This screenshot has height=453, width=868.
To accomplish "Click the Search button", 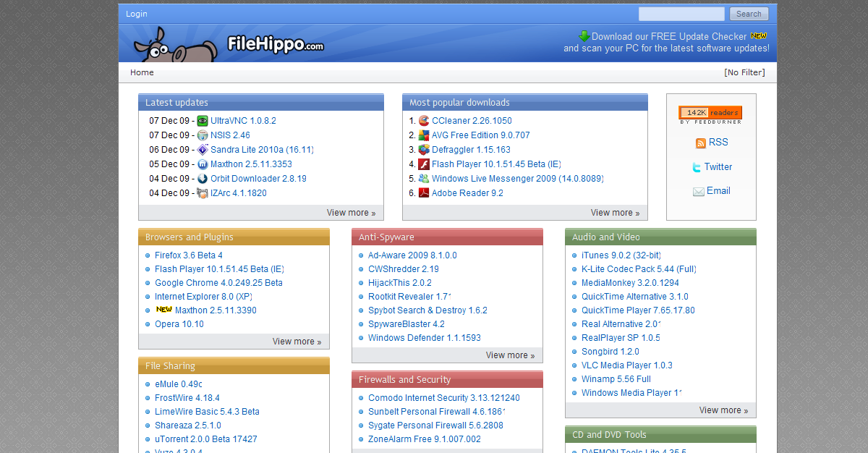I will tap(749, 14).
